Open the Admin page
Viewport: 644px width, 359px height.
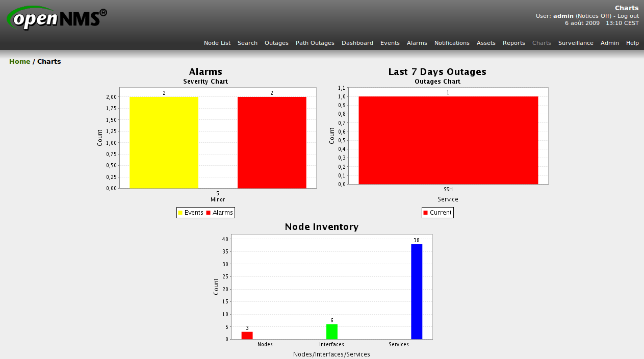[609, 43]
